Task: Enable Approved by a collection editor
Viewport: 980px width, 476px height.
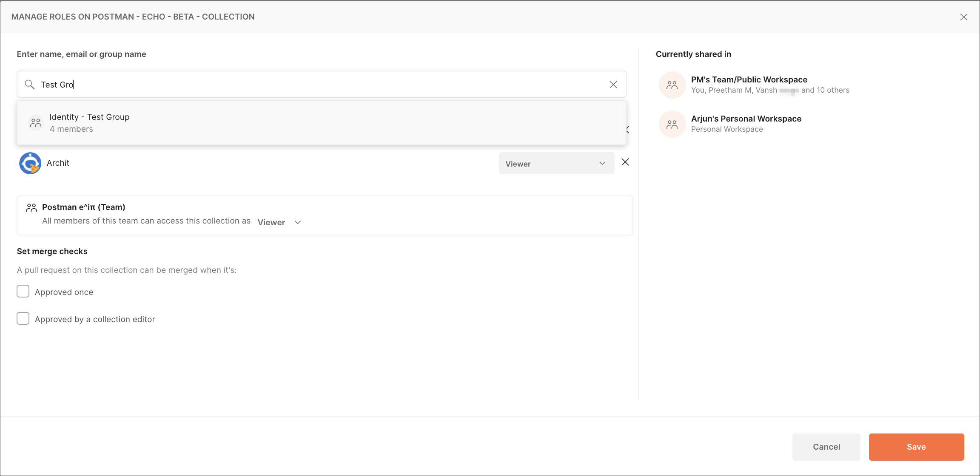Action: [x=23, y=319]
